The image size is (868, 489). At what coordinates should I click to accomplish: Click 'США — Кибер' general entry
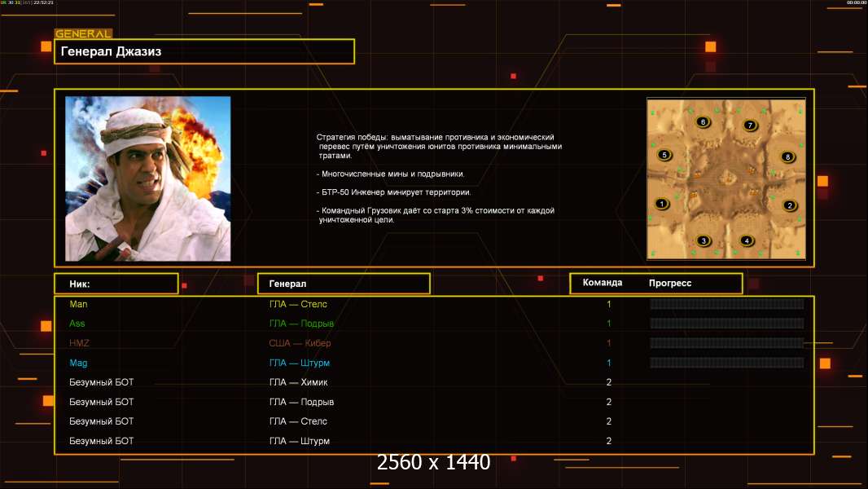[300, 343]
